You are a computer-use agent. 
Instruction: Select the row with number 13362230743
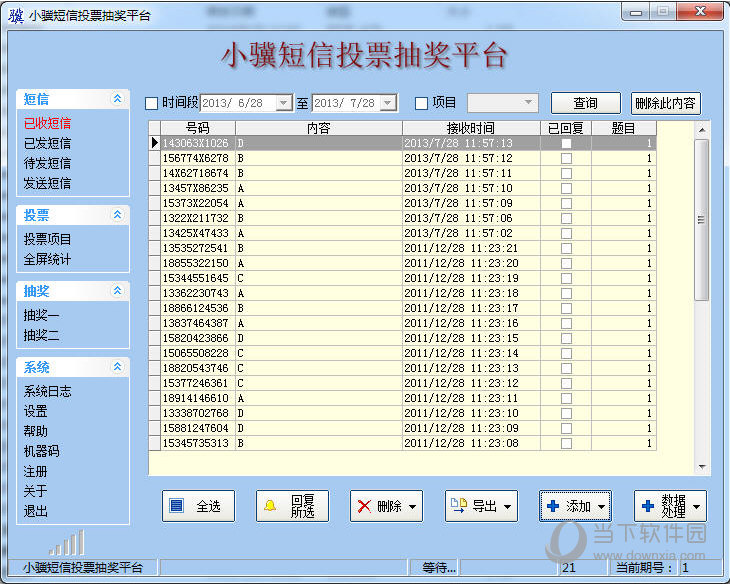pos(402,293)
